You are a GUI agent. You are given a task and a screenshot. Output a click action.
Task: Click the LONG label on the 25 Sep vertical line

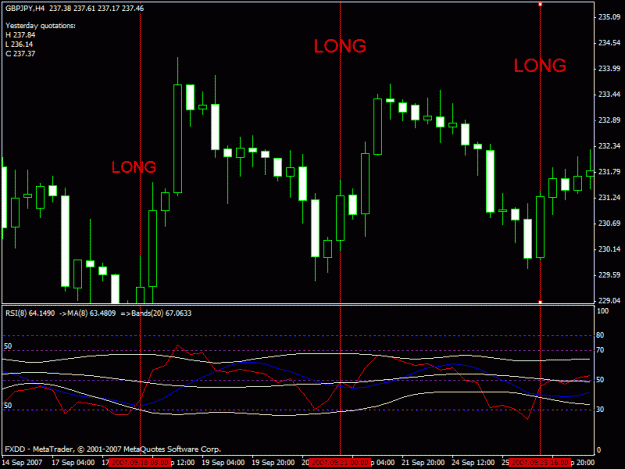pos(540,66)
